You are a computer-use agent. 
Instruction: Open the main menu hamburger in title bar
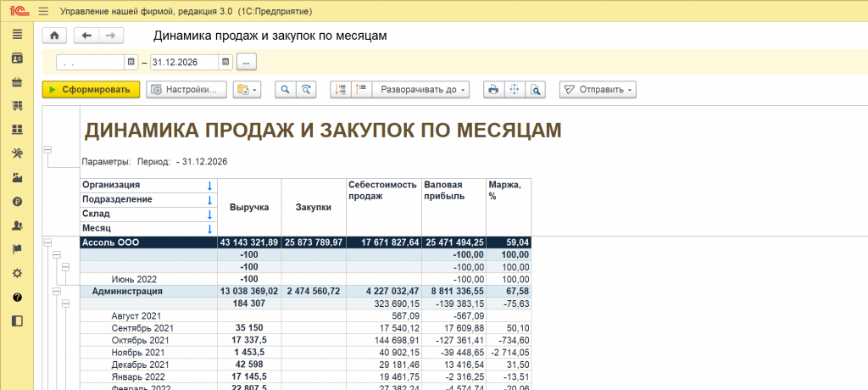pos(44,11)
